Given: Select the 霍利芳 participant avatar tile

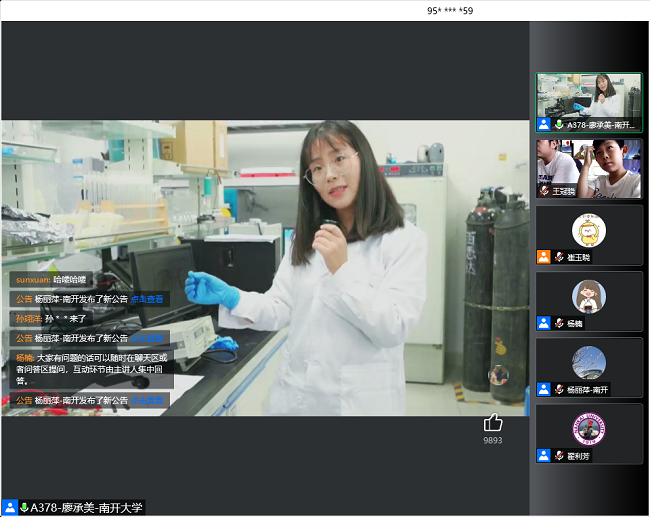Looking at the screenshot, I should click(x=589, y=428).
